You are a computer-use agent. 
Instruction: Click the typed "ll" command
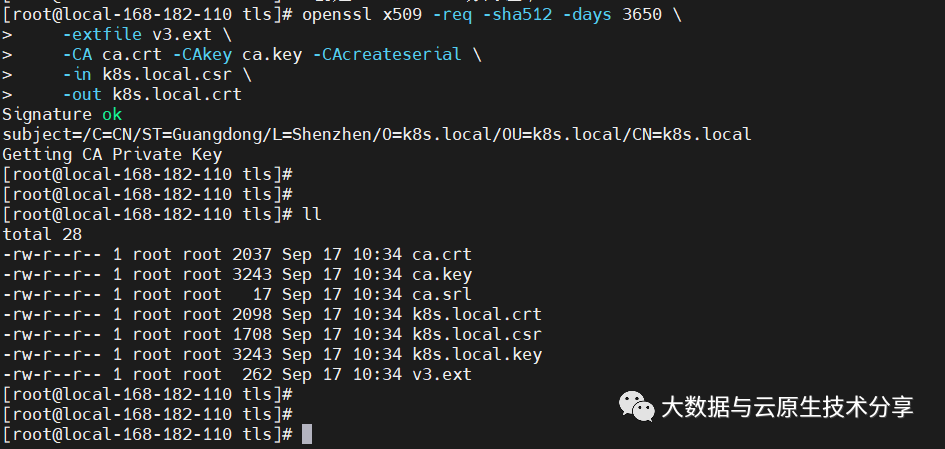pyautogui.click(x=311, y=214)
